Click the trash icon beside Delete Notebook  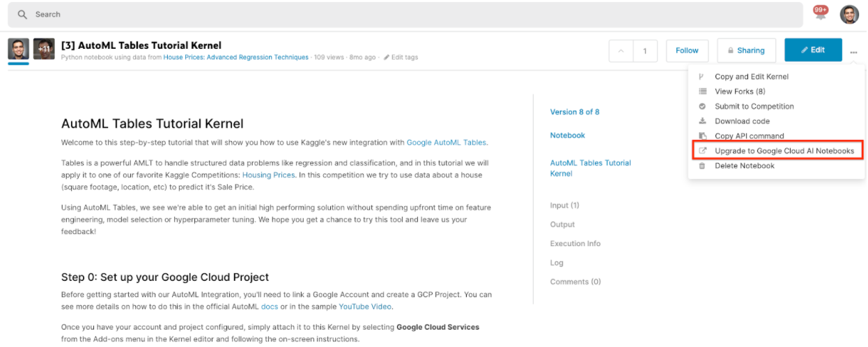point(702,166)
